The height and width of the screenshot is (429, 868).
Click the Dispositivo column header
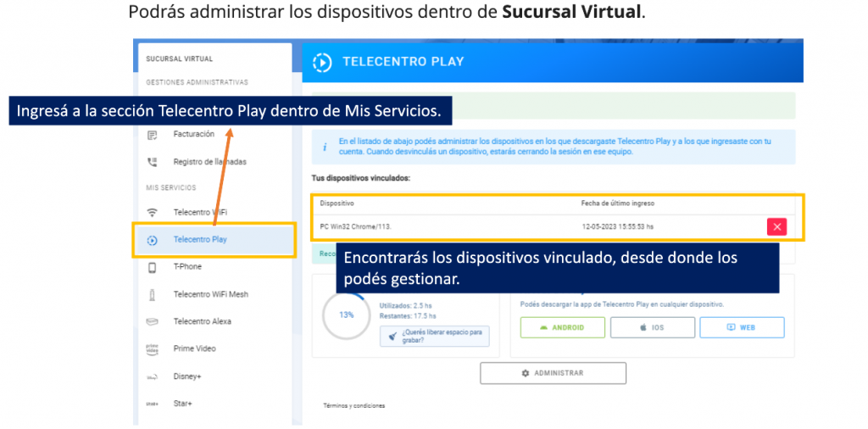337,203
